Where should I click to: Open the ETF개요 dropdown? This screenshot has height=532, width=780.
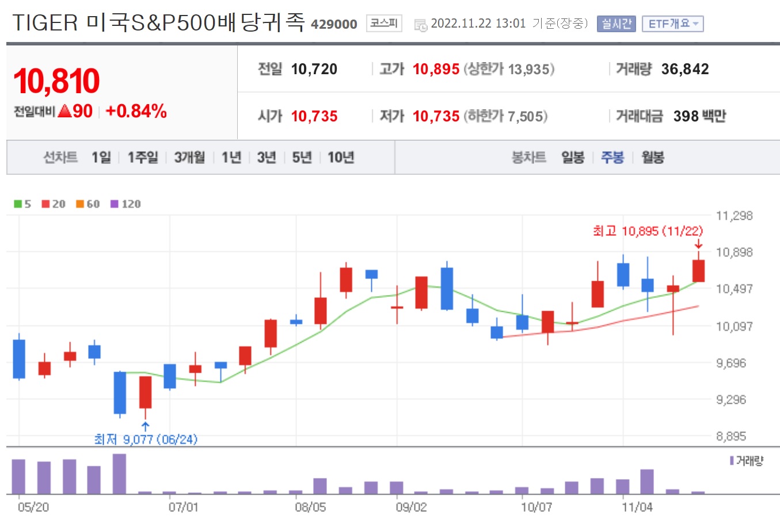pos(672,24)
